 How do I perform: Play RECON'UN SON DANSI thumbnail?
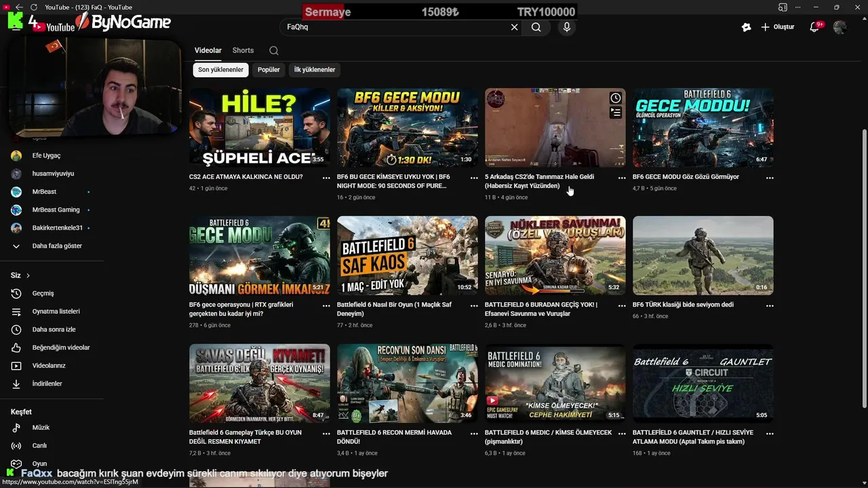[408, 383]
